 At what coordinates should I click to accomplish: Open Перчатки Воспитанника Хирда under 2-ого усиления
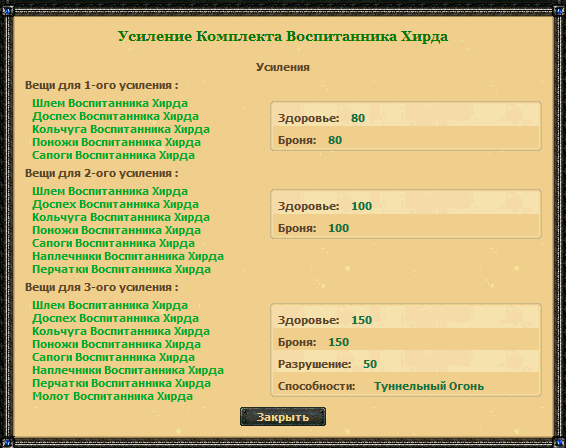pos(121,269)
